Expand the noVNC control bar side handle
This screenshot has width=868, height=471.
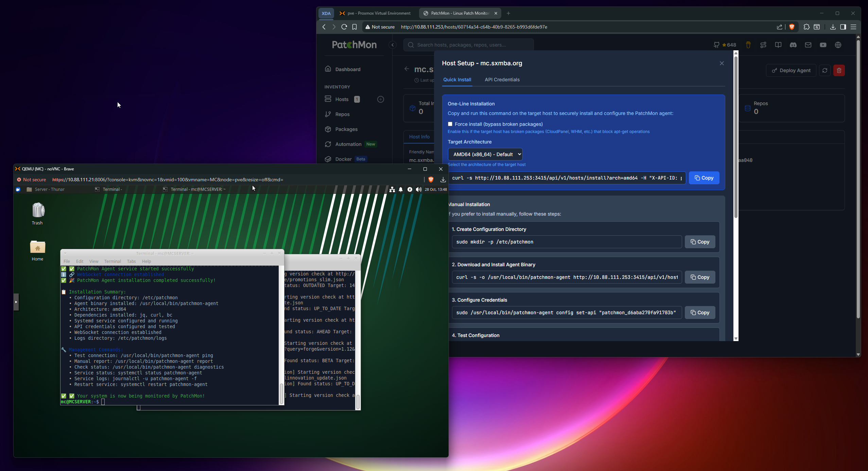click(x=16, y=302)
